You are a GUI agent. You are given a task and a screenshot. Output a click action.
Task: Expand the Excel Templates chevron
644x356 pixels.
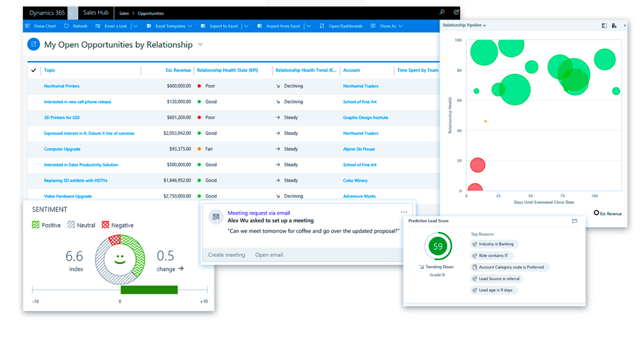[x=190, y=26]
